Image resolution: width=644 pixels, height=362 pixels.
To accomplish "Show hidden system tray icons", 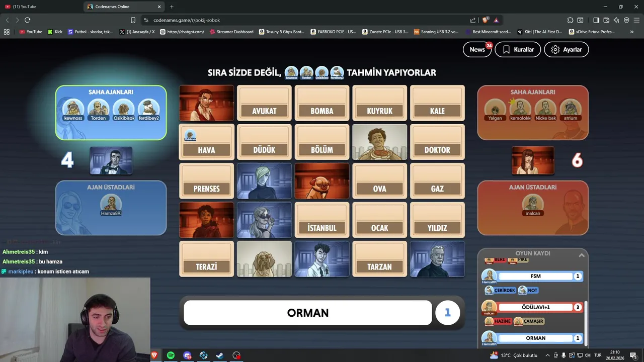I will (x=547, y=355).
